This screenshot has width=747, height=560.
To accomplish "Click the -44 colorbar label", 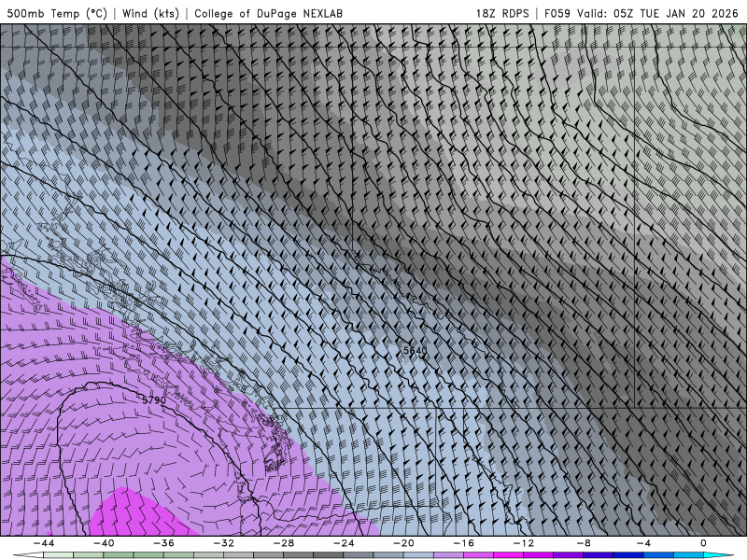I will (x=44, y=543).
